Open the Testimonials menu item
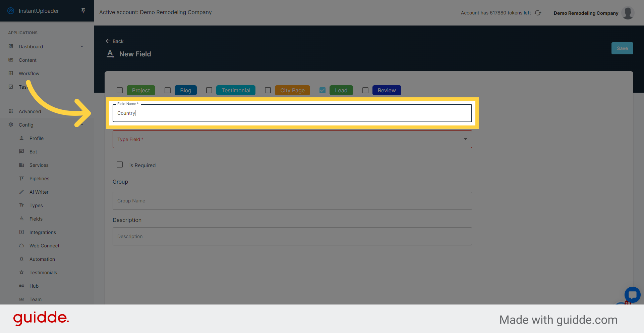 point(43,273)
